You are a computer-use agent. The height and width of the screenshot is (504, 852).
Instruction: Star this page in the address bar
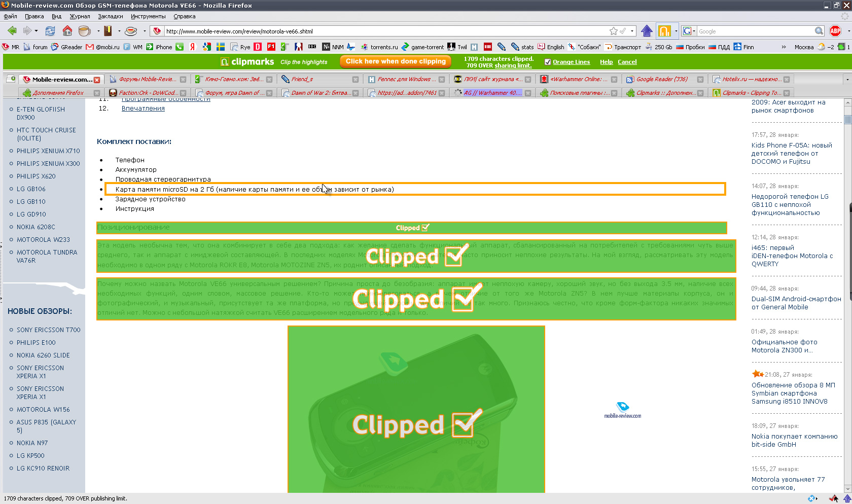click(613, 31)
